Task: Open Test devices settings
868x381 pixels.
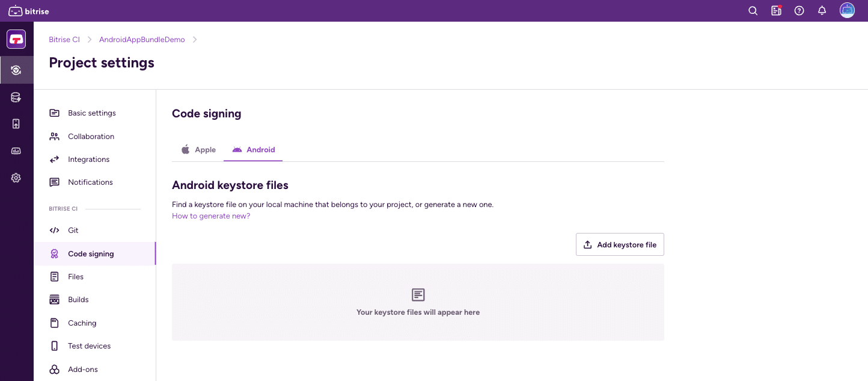Action: click(x=89, y=345)
